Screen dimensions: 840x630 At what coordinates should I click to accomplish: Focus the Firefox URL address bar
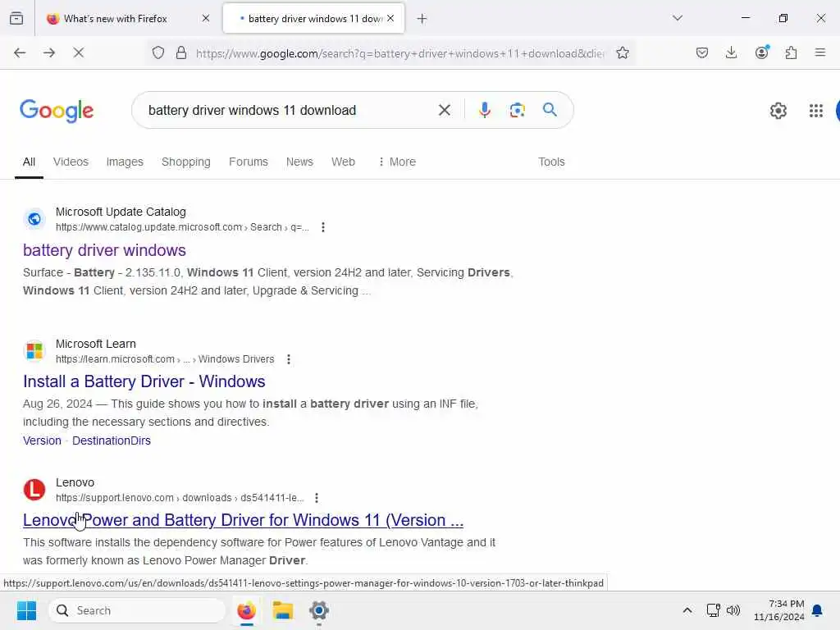[x=399, y=53]
